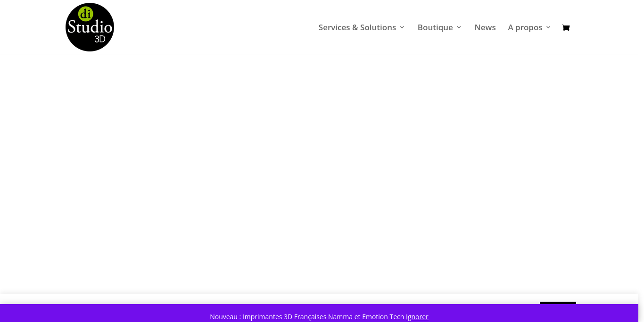Image resolution: width=644 pixels, height=322 pixels.
Task: Click the empty left side of purple banner
Action: click(94, 314)
